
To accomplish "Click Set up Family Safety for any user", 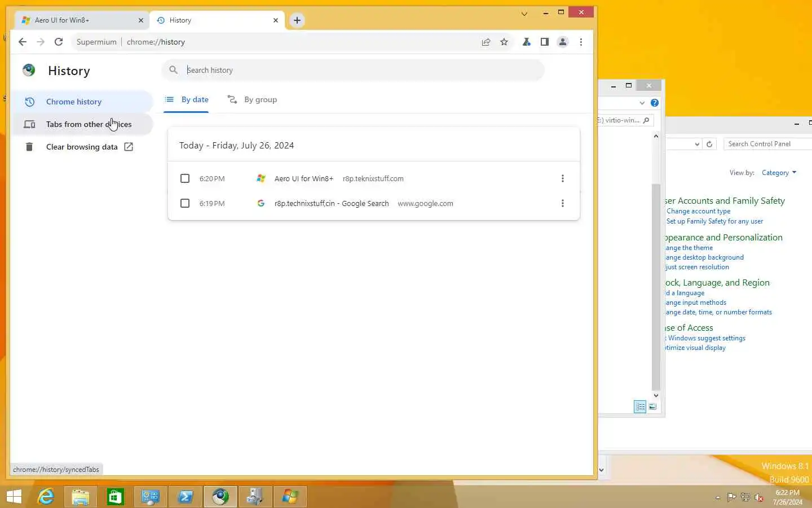I will [x=714, y=221].
